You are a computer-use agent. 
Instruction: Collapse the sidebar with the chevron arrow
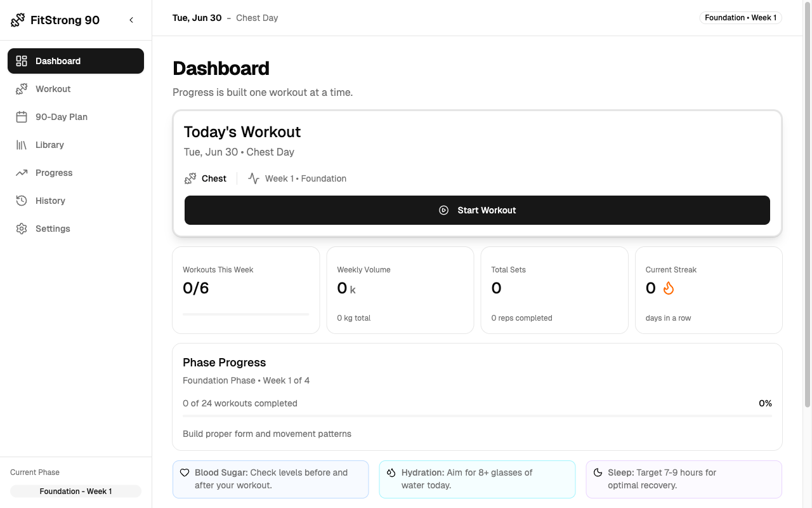[131, 20]
